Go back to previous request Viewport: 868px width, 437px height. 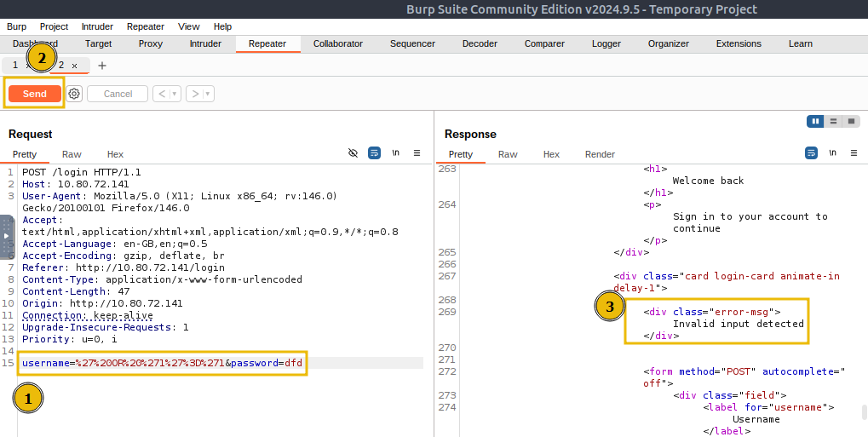(162, 94)
